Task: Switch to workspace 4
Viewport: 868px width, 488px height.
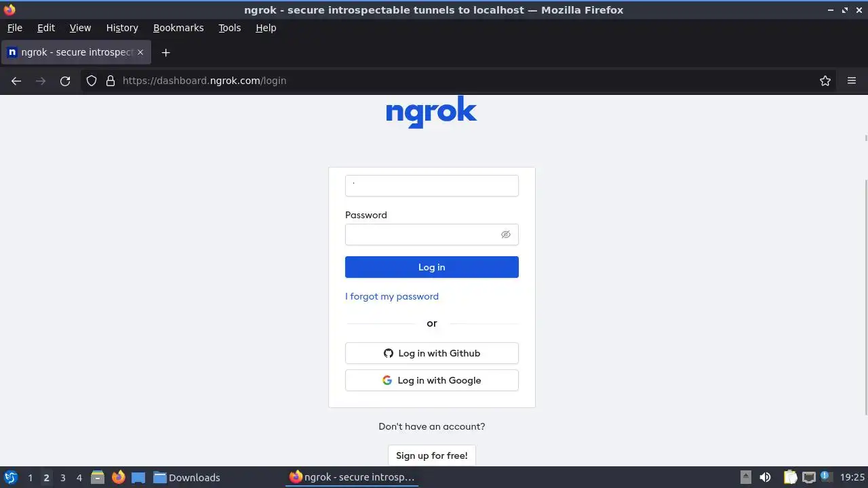Action: 79,478
